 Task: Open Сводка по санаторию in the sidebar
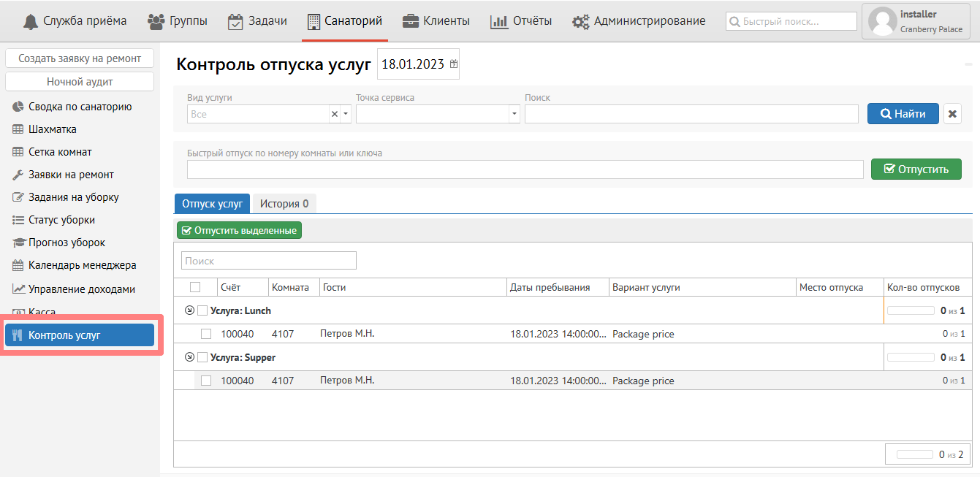tap(80, 107)
